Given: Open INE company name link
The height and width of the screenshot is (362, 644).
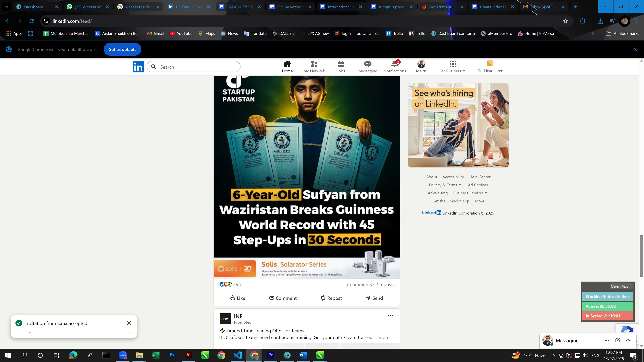Looking at the screenshot, I should click(x=238, y=316).
